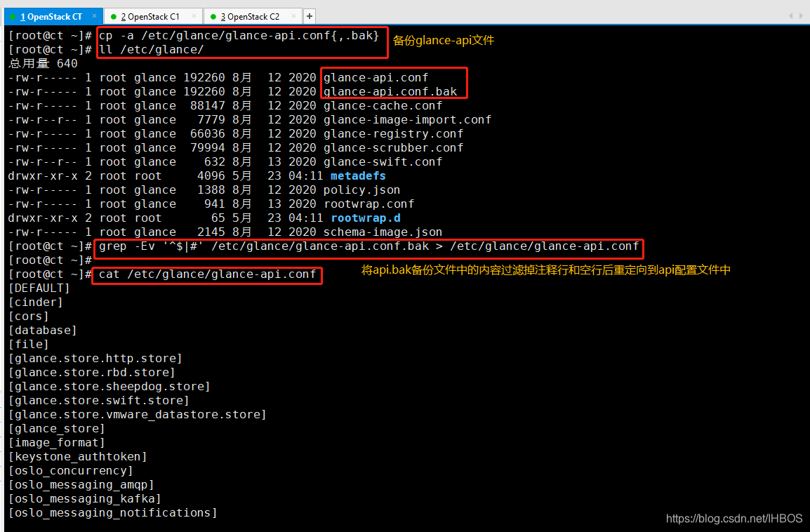Click the glance-cache.conf file name
Viewport: 810px width, 532px height.
coord(383,105)
